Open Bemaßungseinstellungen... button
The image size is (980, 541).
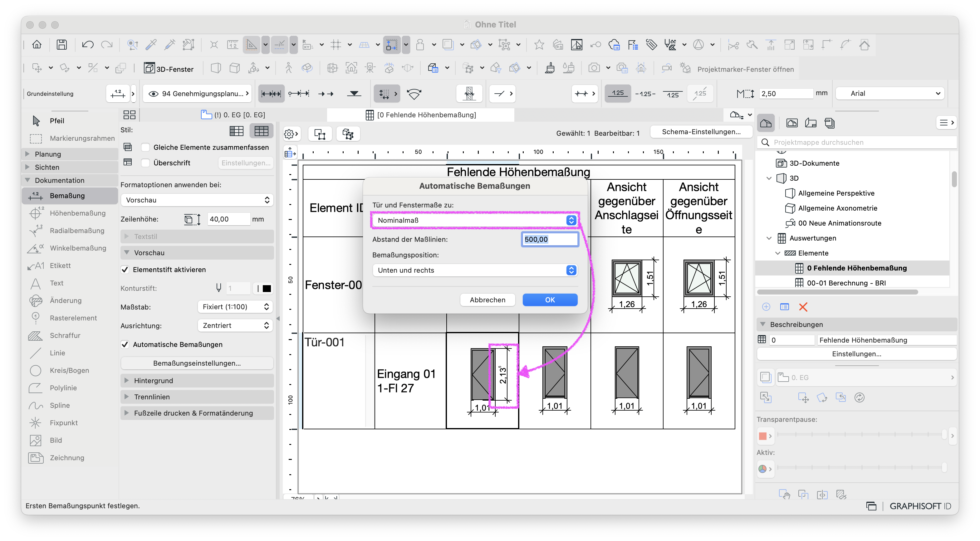[x=197, y=363]
